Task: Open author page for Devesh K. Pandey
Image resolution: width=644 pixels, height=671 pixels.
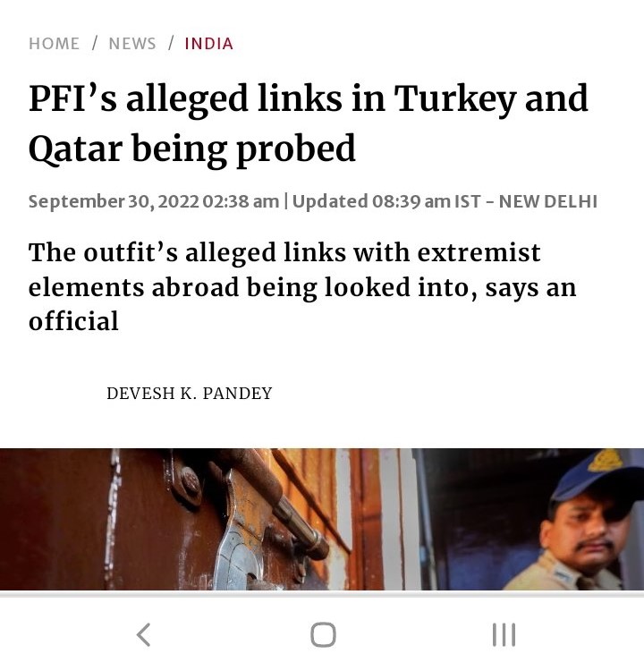Action: click(x=189, y=394)
